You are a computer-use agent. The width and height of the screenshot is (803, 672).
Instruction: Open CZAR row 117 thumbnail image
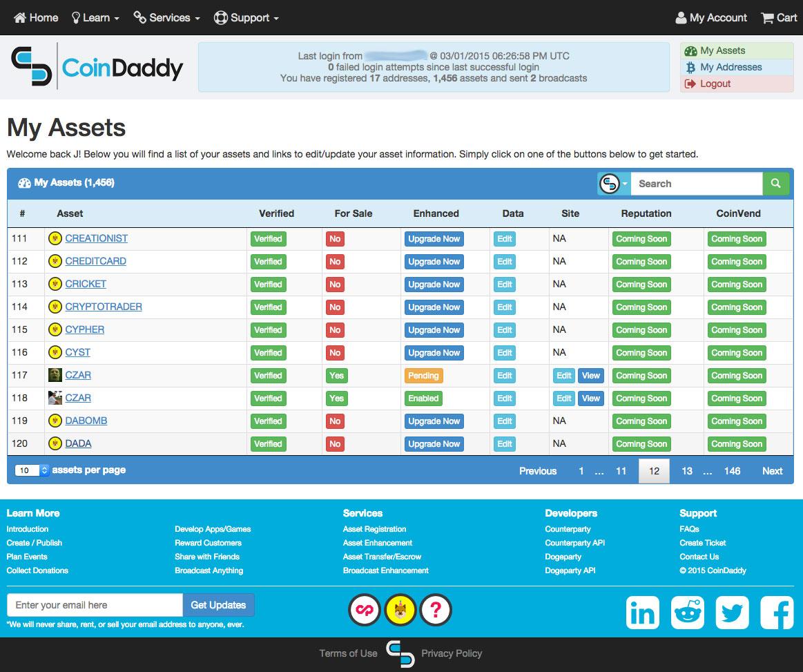click(x=55, y=375)
